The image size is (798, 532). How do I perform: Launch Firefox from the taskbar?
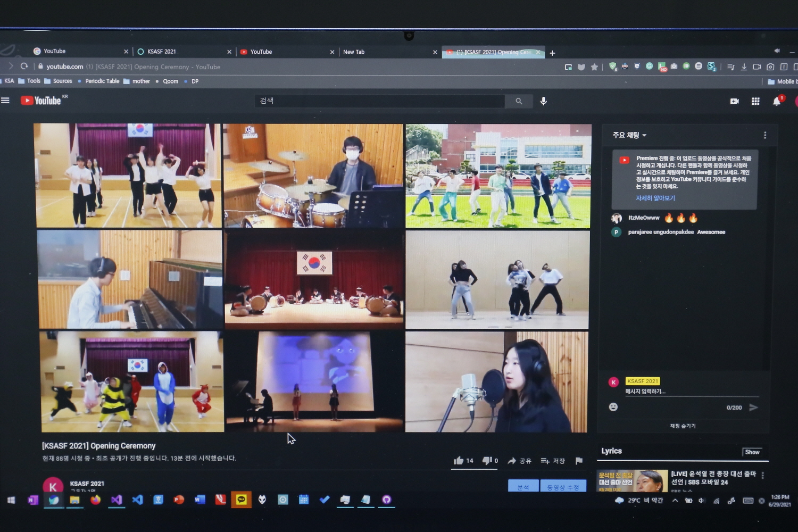(95, 500)
